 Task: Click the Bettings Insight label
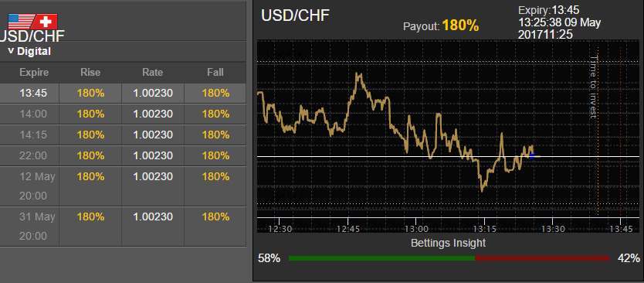click(448, 243)
